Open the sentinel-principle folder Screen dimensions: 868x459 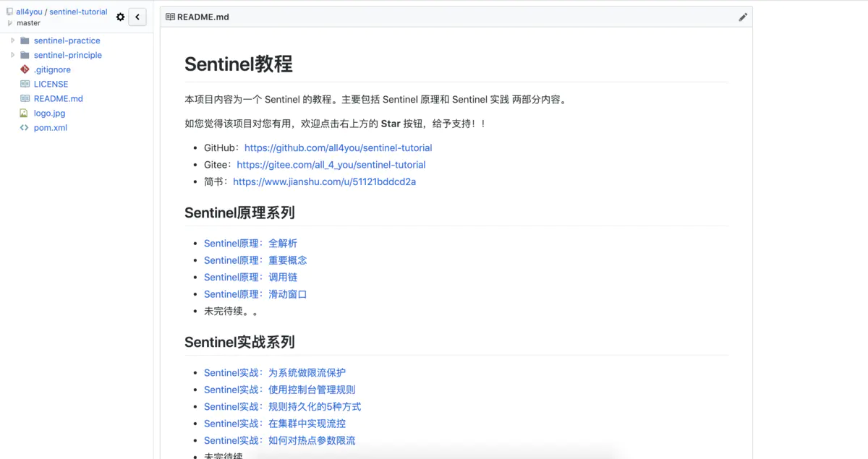[x=68, y=55]
